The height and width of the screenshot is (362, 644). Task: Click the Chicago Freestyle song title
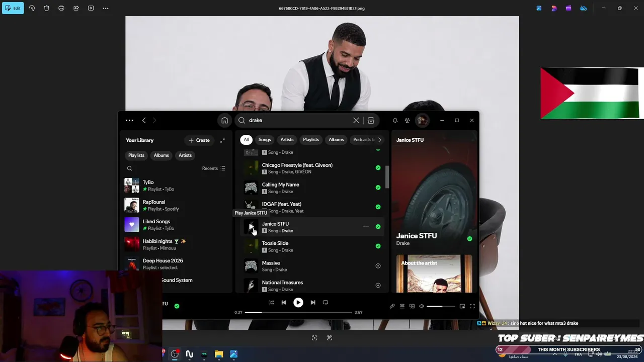tap(297, 165)
